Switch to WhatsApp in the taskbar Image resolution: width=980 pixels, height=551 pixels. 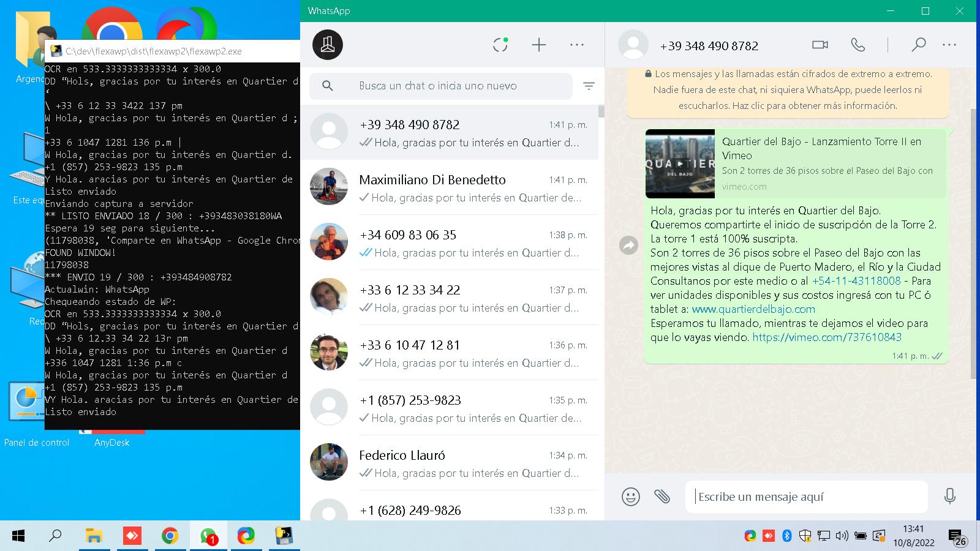[208, 536]
